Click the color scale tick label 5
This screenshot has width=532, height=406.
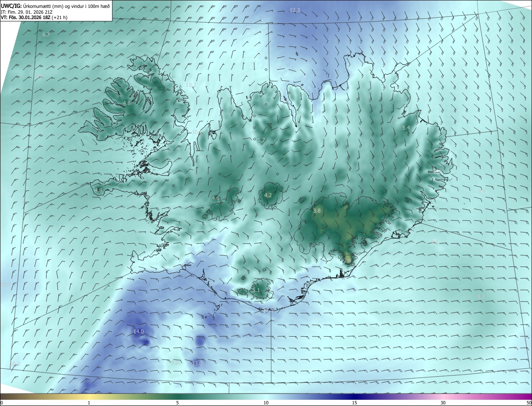click(x=177, y=403)
